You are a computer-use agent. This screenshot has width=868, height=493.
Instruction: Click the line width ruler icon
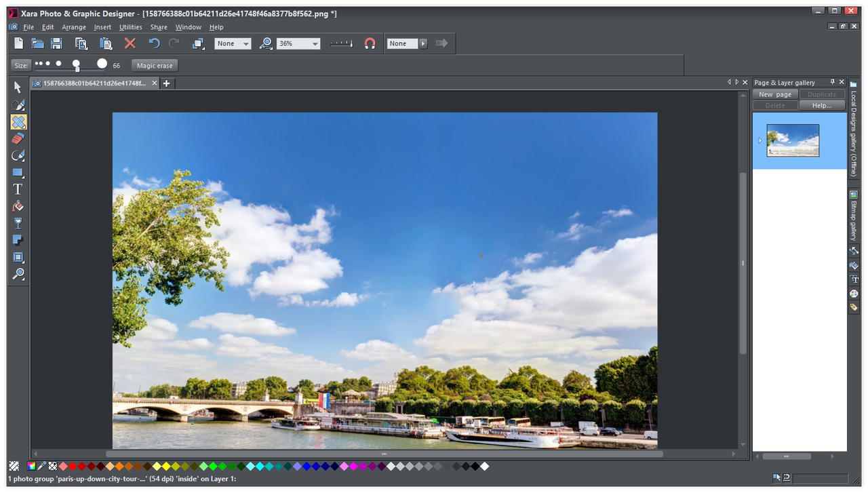point(342,43)
